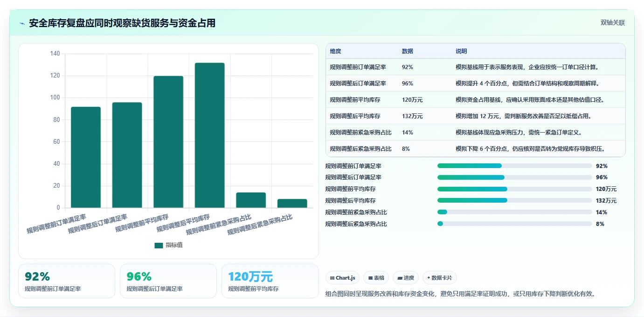Click the y-axis label 140
This screenshot has width=644, height=317.
55,54
